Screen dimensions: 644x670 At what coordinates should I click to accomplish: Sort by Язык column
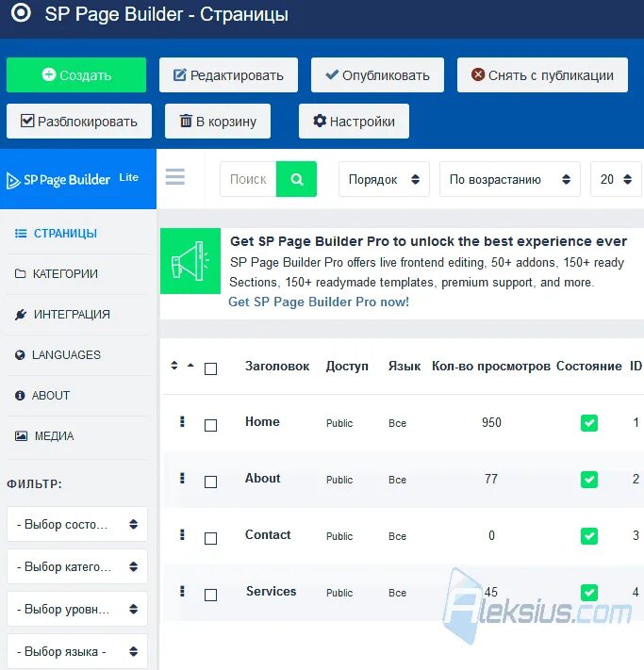405,367
